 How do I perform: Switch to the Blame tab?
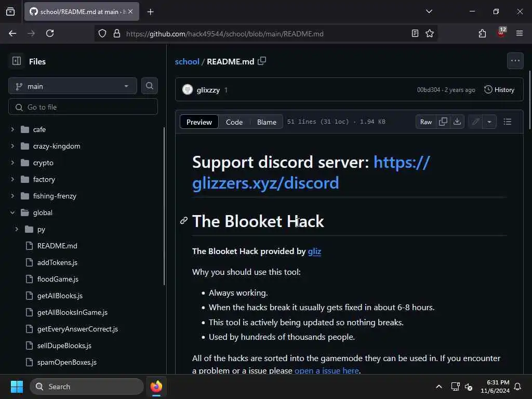coord(267,122)
